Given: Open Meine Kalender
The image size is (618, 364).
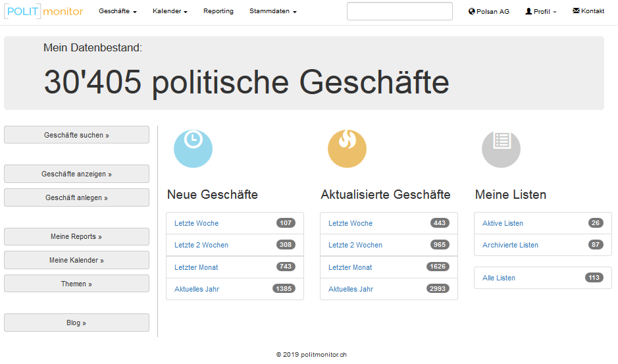Looking at the screenshot, I should coord(76,260).
